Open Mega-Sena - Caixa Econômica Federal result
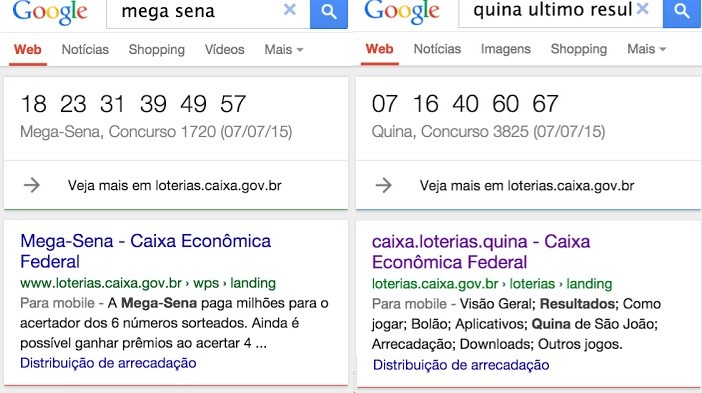The width and height of the screenshot is (702, 393). click(x=146, y=251)
